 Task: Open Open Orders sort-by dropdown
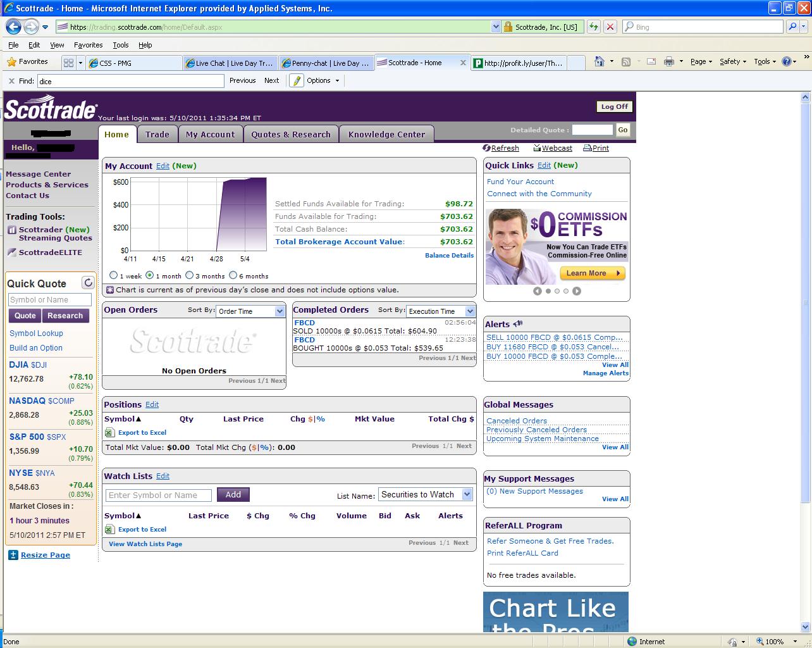(280, 311)
